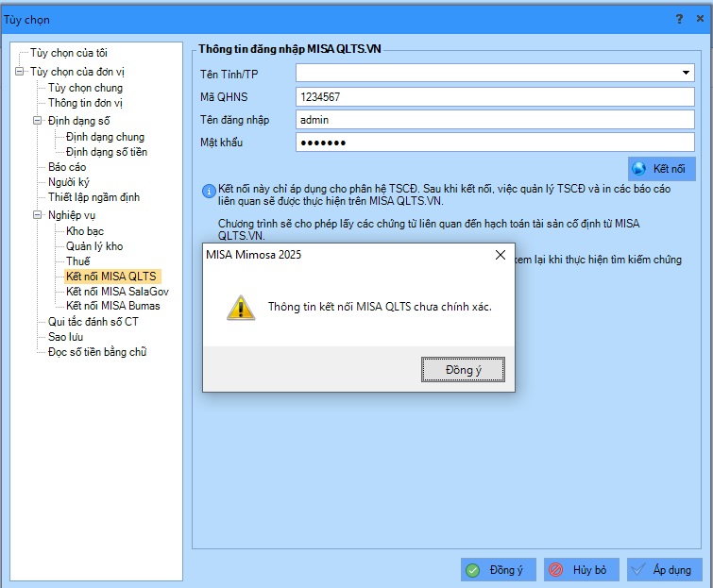The image size is (713, 588).
Task: Open Sao lưu in the tree
Action: tap(65, 337)
